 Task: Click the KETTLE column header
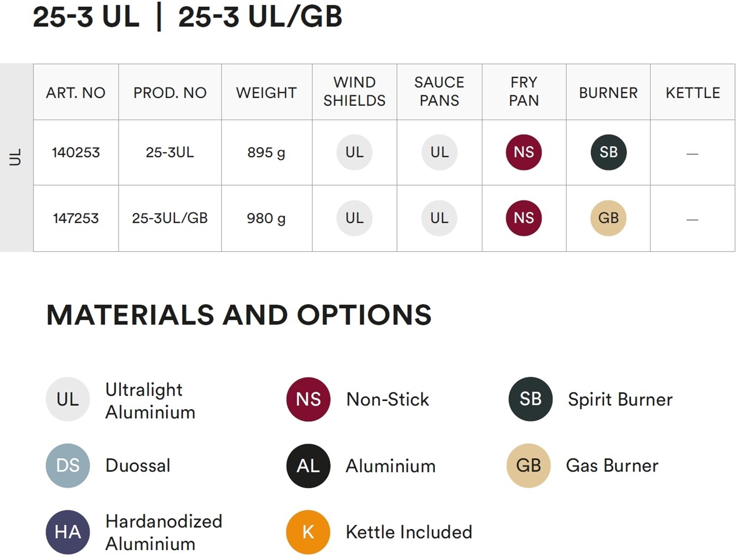pyautogui.click(x=693, y=93)
